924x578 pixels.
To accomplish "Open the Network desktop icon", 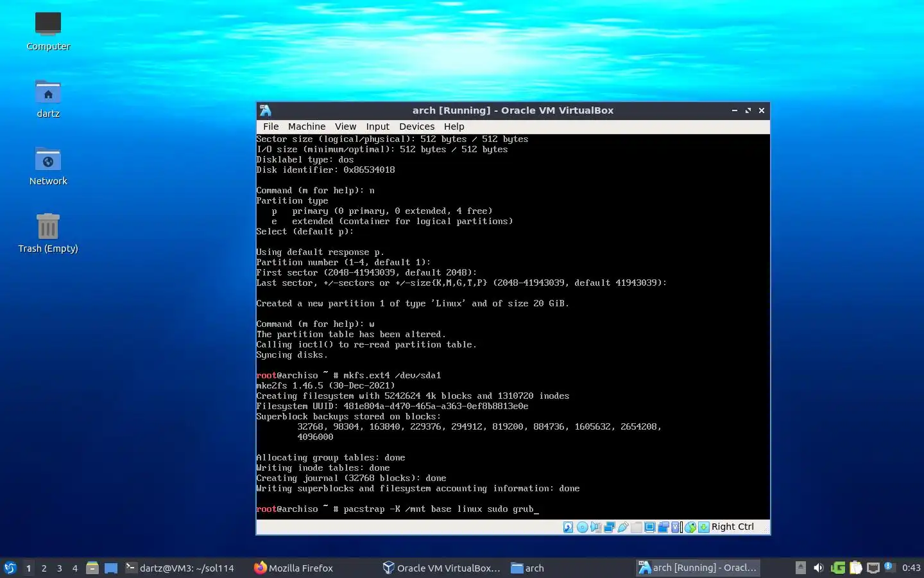I will [x=48, y=166].
